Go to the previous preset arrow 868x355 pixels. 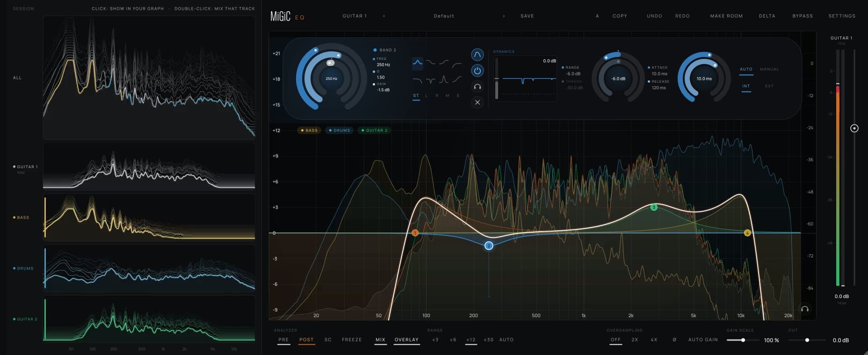(384, 16)
